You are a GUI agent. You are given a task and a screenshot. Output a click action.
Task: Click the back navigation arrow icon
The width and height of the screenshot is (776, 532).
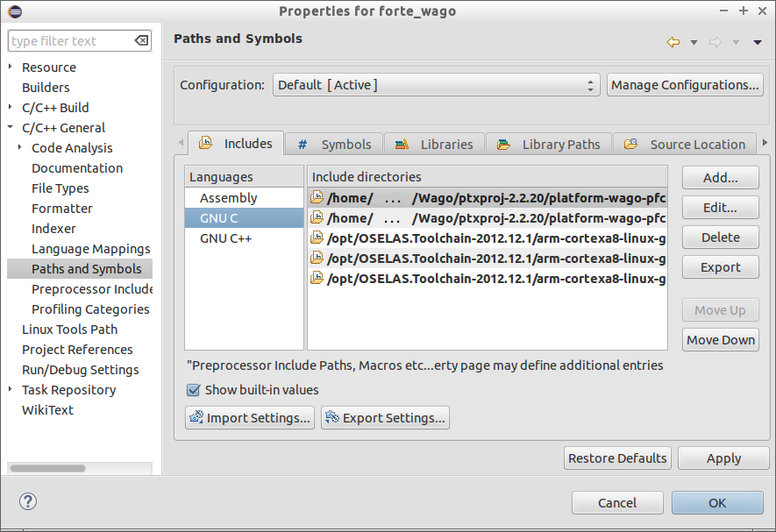click(673, 42)
